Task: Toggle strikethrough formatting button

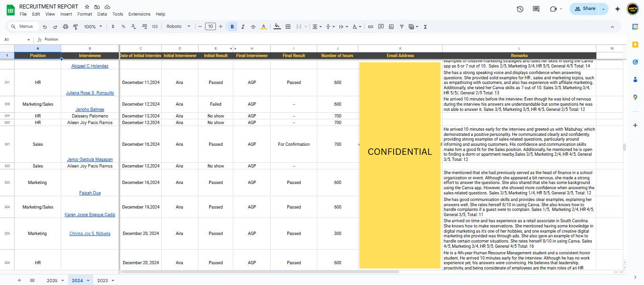Action: tap(253, 27)
